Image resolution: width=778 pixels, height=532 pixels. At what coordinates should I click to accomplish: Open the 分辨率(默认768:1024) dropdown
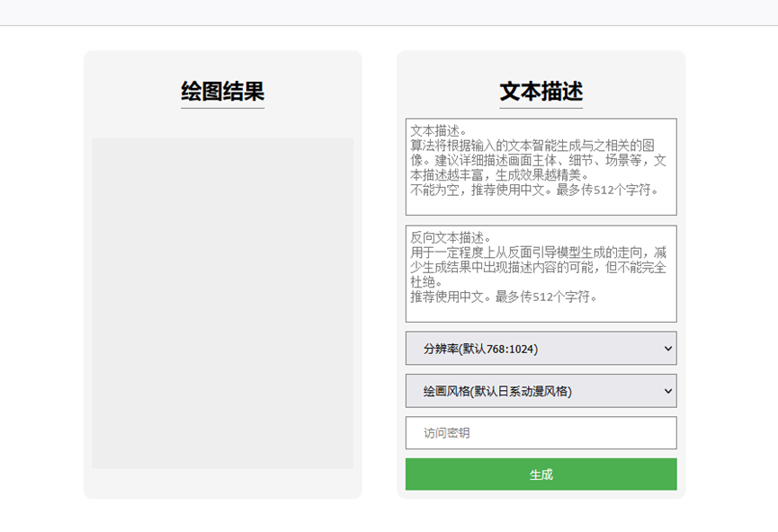coord(541,349)
